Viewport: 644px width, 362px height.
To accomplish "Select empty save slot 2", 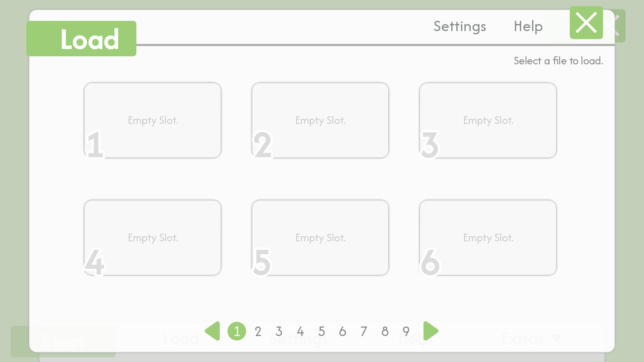I will tap(320, 120).
